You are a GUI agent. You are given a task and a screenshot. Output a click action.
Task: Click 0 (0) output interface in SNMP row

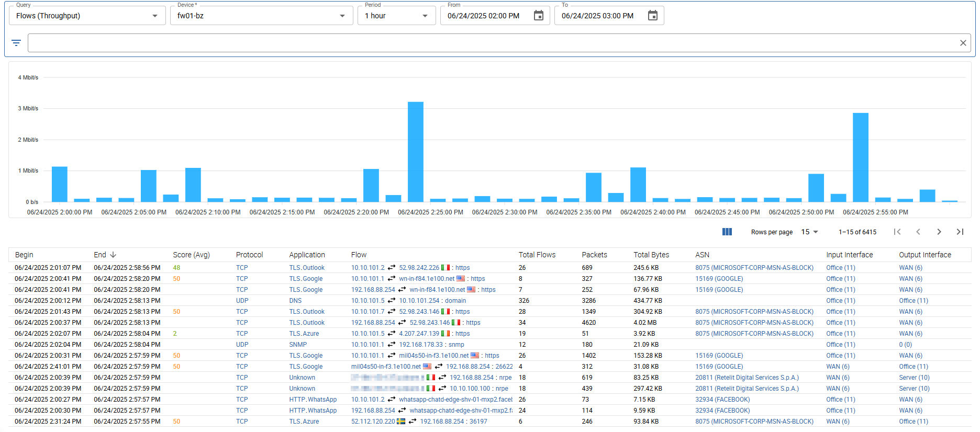tap(905, 345)
